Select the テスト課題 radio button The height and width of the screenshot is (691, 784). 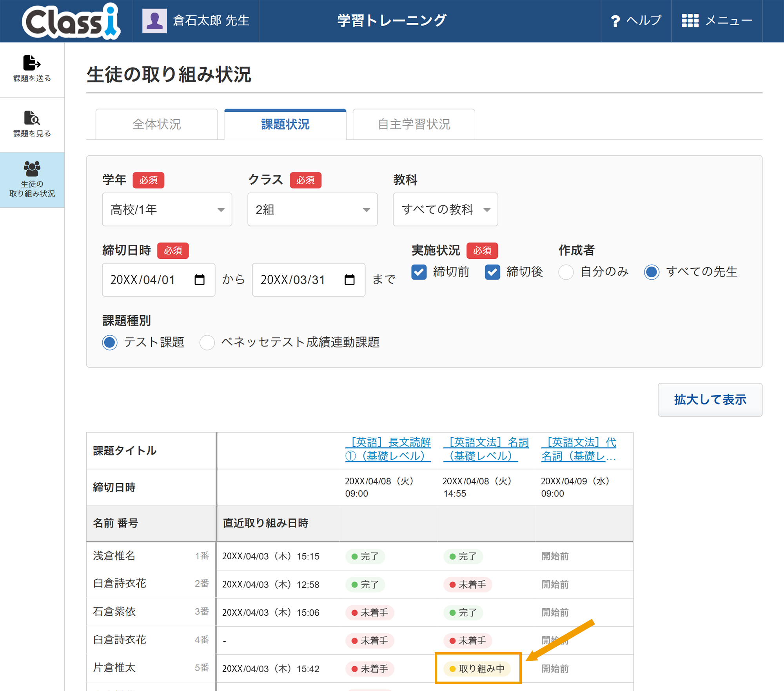click(110, 342)
